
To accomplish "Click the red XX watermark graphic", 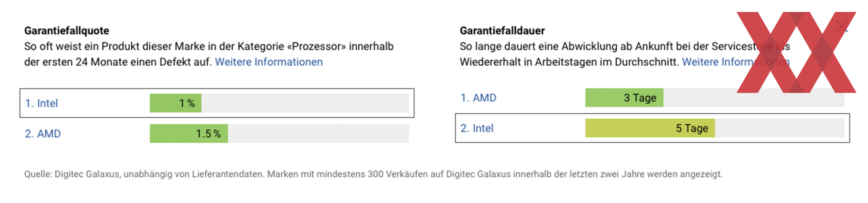I will tap(797, 53).
